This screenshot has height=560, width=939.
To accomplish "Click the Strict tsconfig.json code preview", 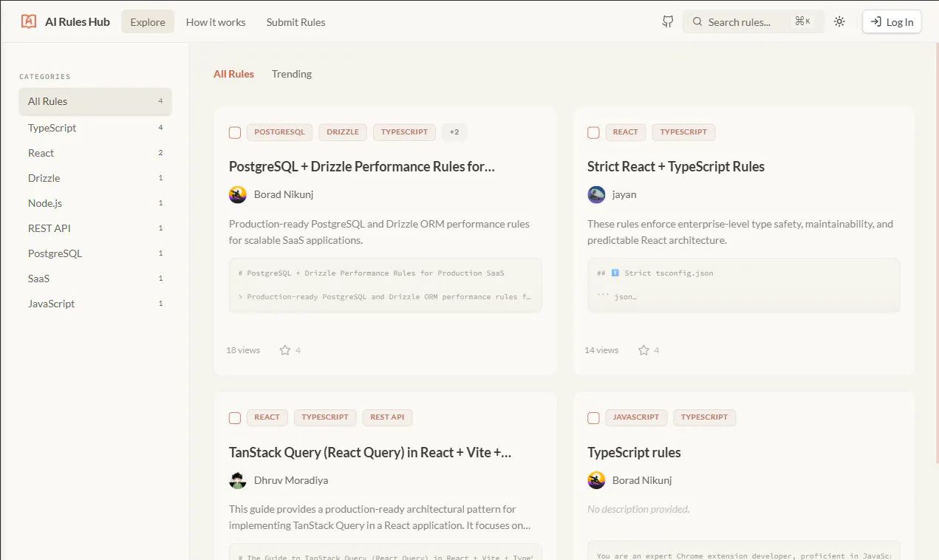I will 744,285.
